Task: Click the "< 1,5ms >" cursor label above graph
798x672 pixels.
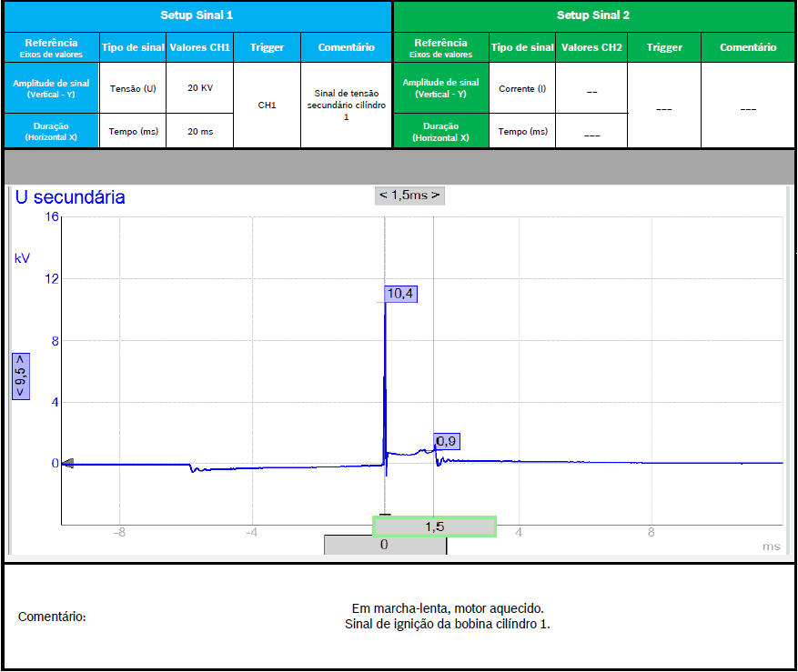Action: 409,196
